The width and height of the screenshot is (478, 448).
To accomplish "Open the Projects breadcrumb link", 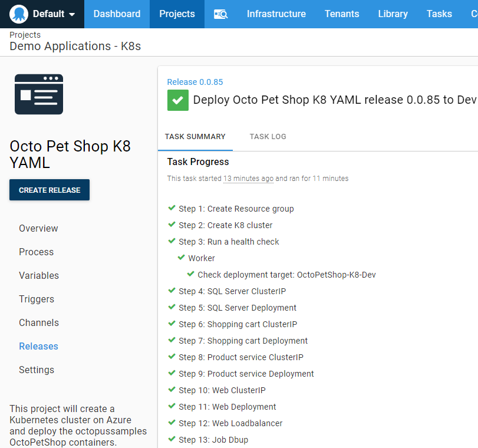I will point(25,35).
